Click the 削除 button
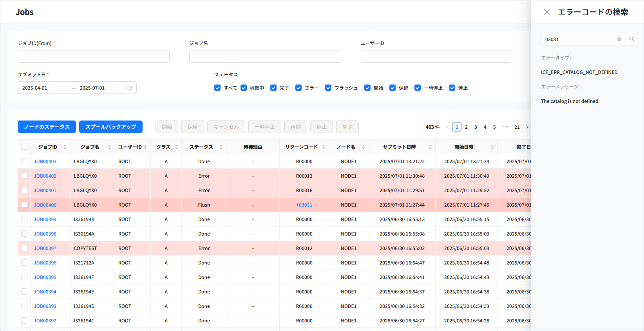The image size is (644, 331). (x=347, y=127)
